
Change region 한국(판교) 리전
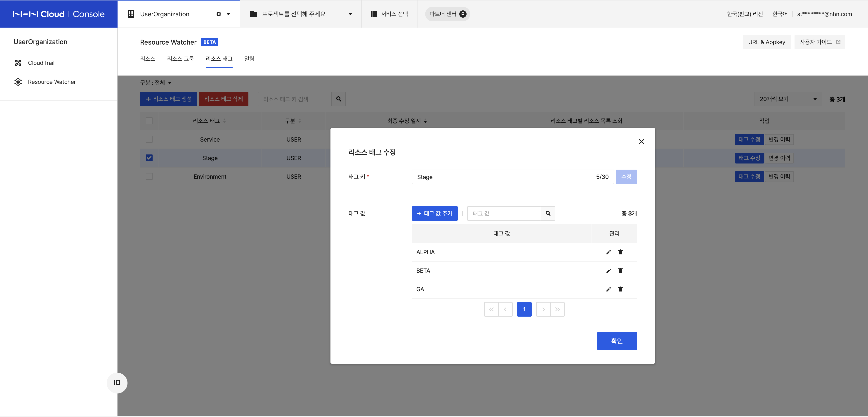point(745,14)
